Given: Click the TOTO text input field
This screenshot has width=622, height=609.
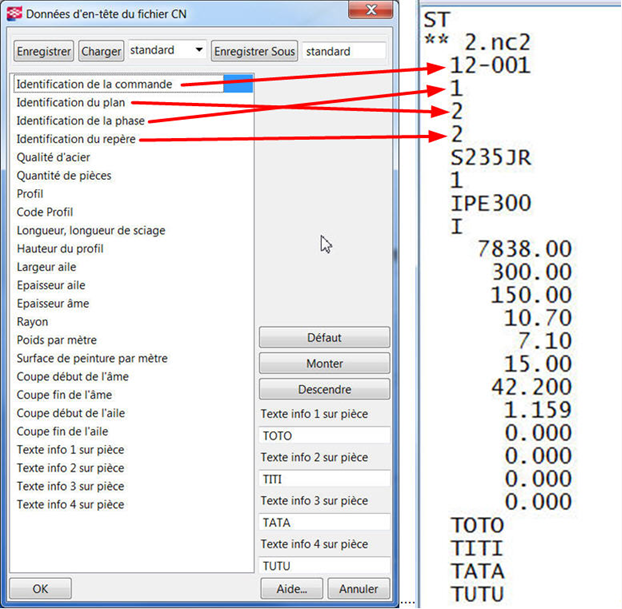Looking at the screenshot, I should pos(324,435).
